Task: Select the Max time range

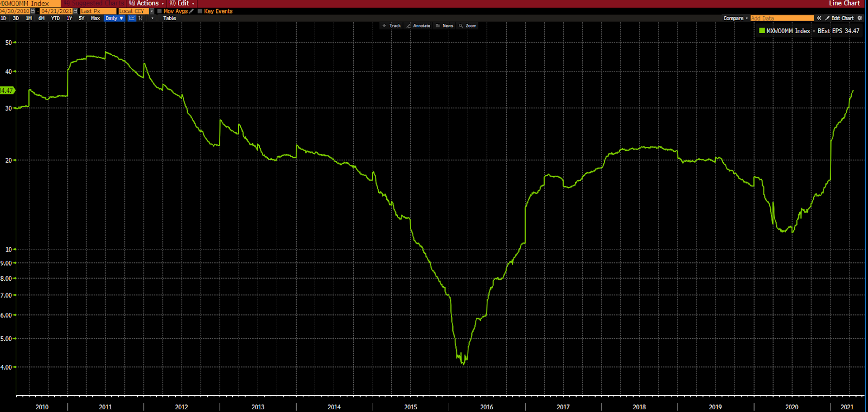Action: point(95,18)
